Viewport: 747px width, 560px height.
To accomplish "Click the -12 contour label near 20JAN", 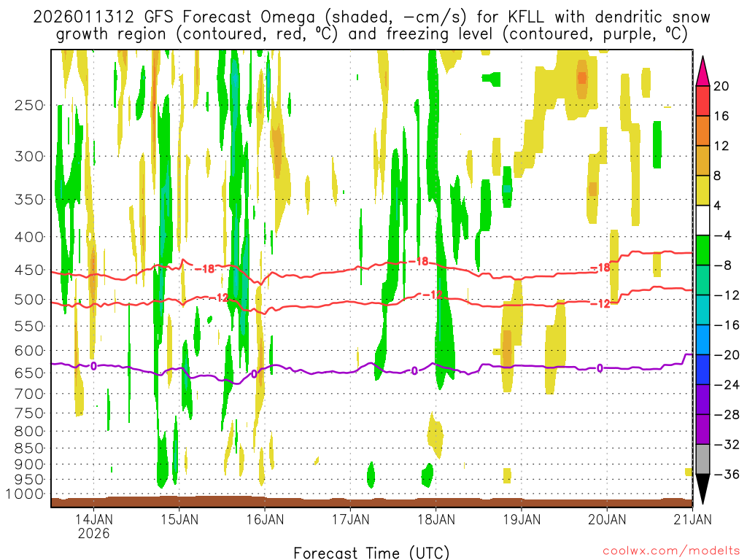I will (x=600, y=304).
